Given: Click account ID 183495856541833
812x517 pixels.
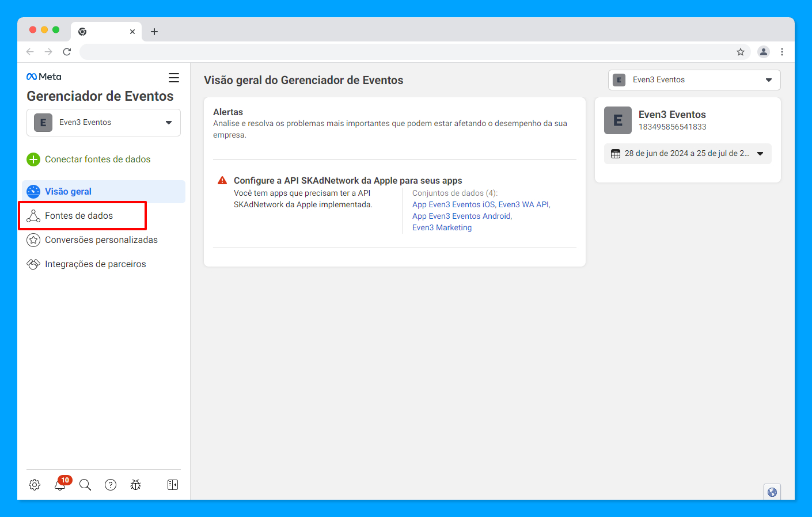Looking at the screenshot, I should tap(672, 127).
